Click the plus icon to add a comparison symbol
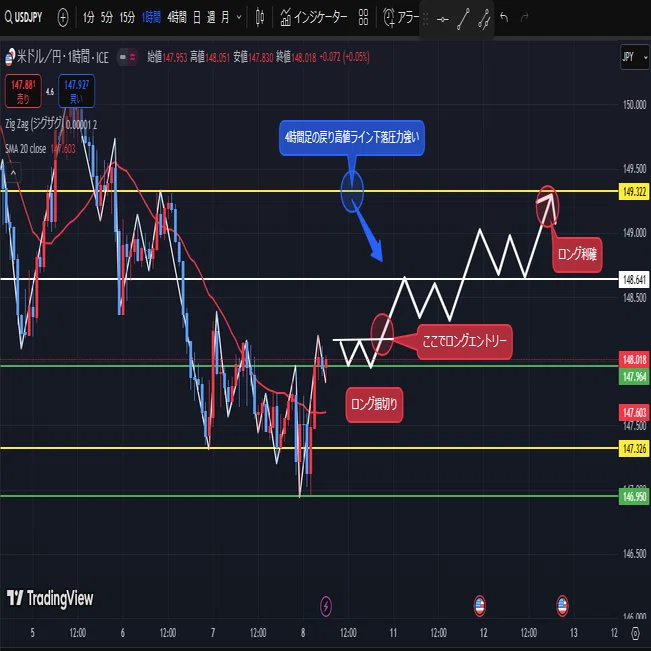Viewport: 651px width, 651px height. tap(63, 17)
